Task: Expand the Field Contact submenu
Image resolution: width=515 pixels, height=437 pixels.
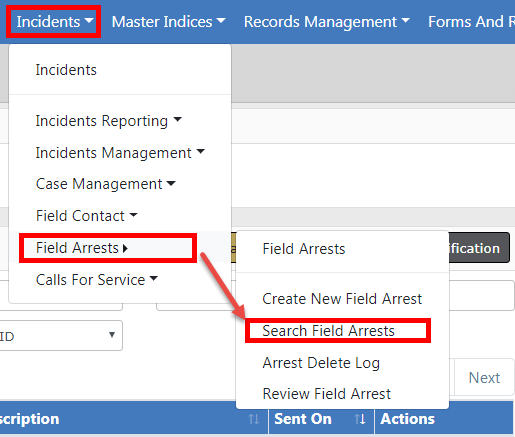Action: (87, 216)
